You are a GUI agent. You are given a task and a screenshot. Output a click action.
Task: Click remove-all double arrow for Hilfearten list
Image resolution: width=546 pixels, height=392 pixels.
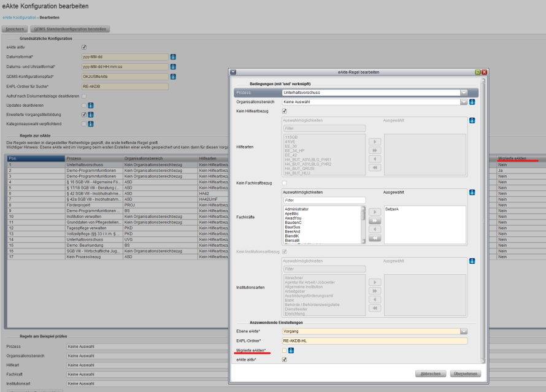375,168
